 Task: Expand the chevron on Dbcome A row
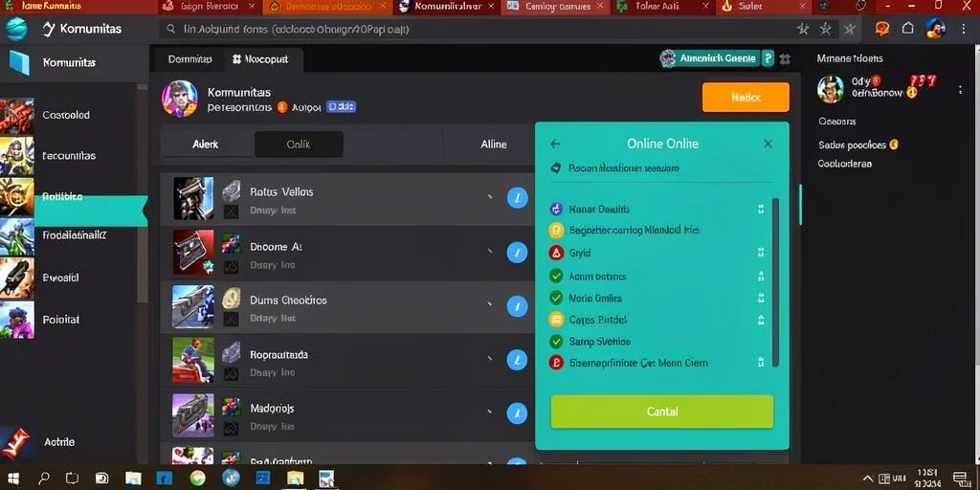point(490,252)
